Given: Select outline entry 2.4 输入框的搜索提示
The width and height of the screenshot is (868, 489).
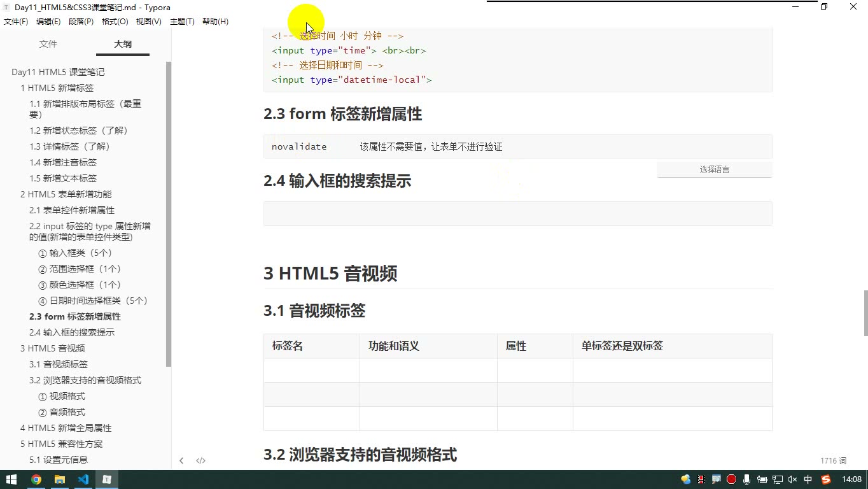Looking at the screenshot, I should tap(72, 332).
